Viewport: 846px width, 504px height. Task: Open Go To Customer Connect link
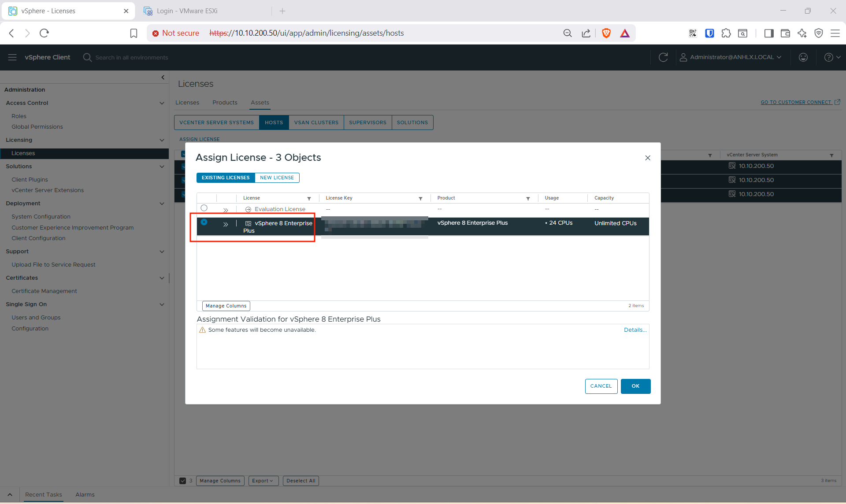tap(800, 102)
